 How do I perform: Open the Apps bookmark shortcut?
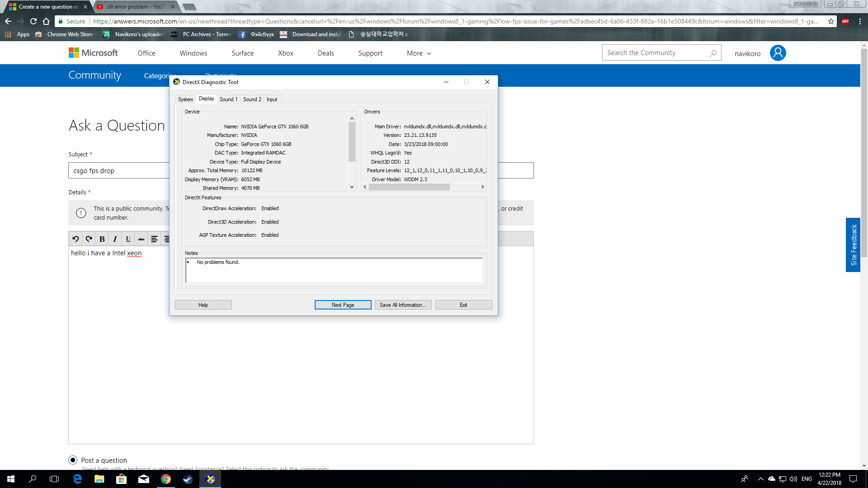[17, 34]
